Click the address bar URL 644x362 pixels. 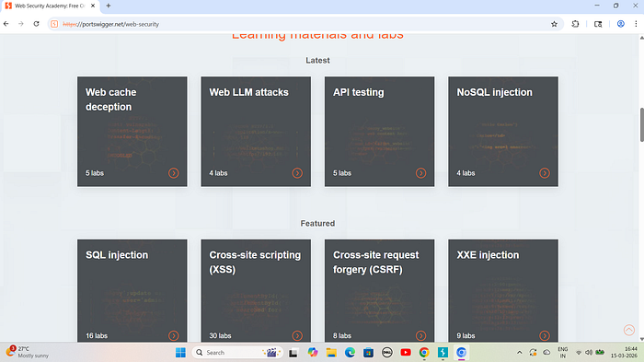(111, 24)
